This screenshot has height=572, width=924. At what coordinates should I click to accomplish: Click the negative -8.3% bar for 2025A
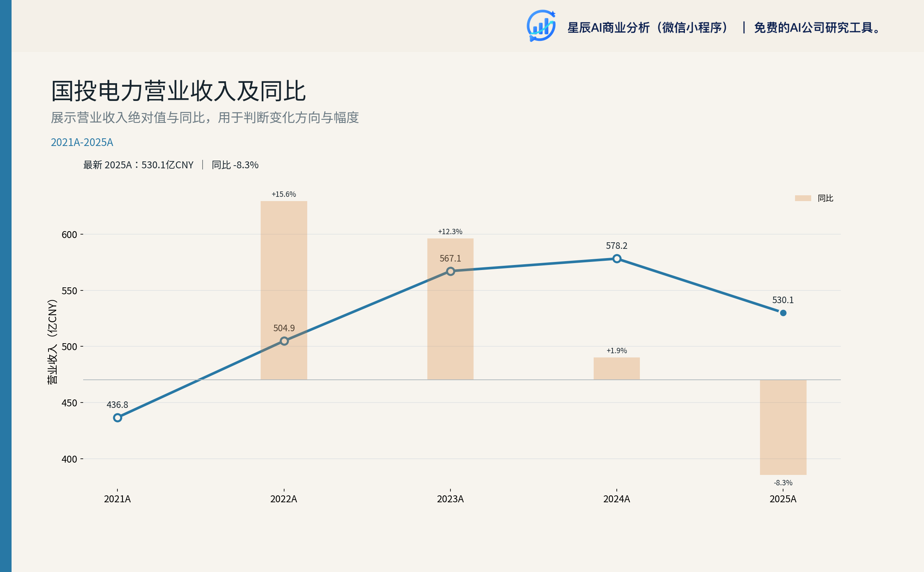(783, 427)
